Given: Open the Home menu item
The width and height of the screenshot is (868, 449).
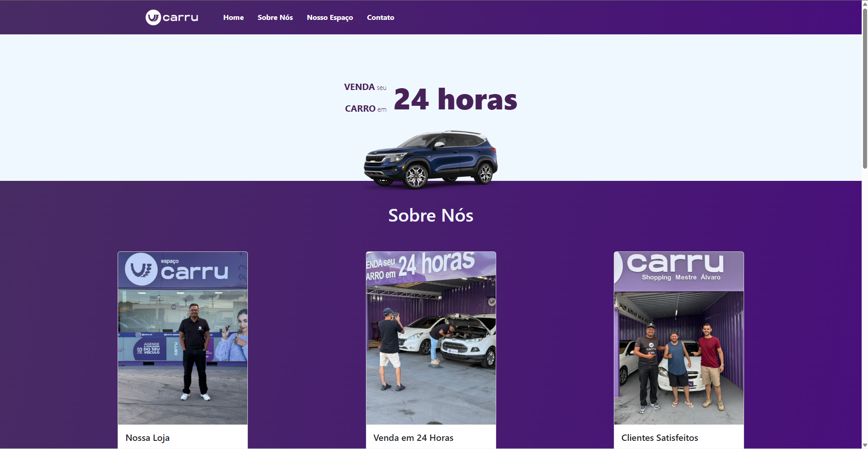Looking at the screenshot, I should (233, 18).
